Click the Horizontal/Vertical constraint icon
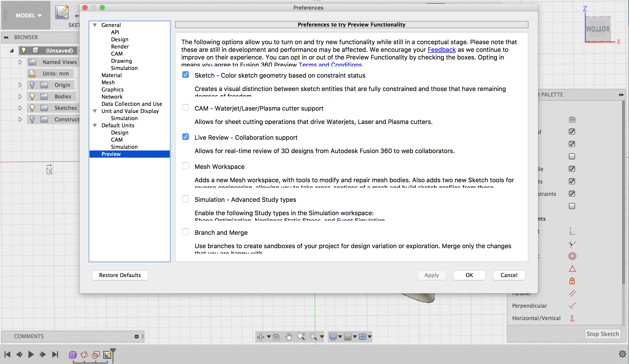 tap(572, 318)
